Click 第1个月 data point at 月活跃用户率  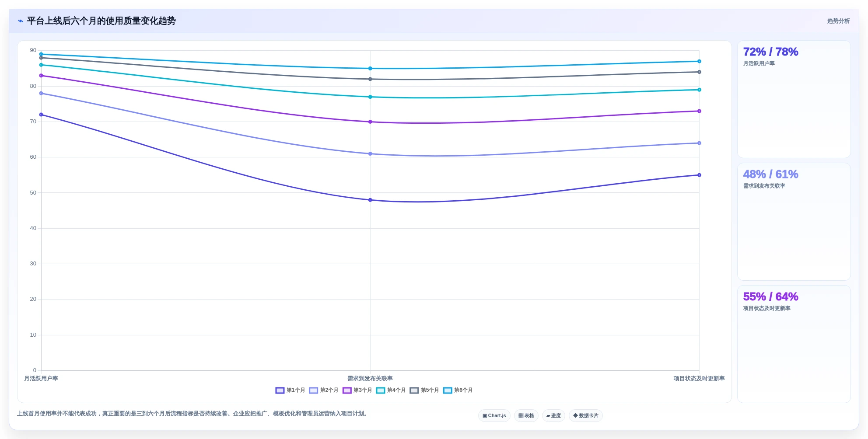(x=41, y=115)
